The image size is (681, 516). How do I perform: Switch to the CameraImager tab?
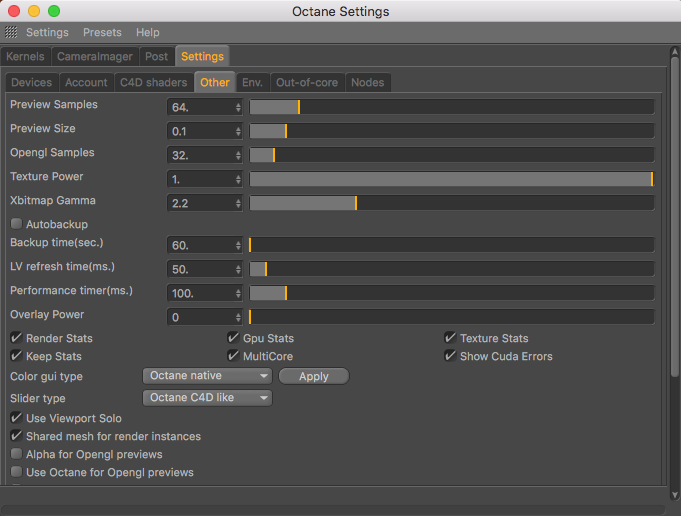93,56
